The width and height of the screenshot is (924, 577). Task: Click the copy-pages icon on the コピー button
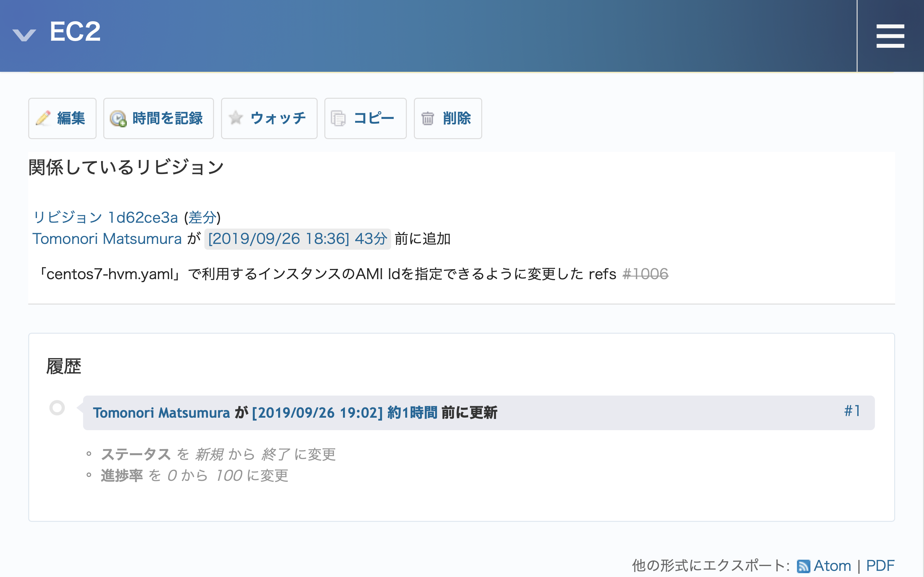pos(339,118)
